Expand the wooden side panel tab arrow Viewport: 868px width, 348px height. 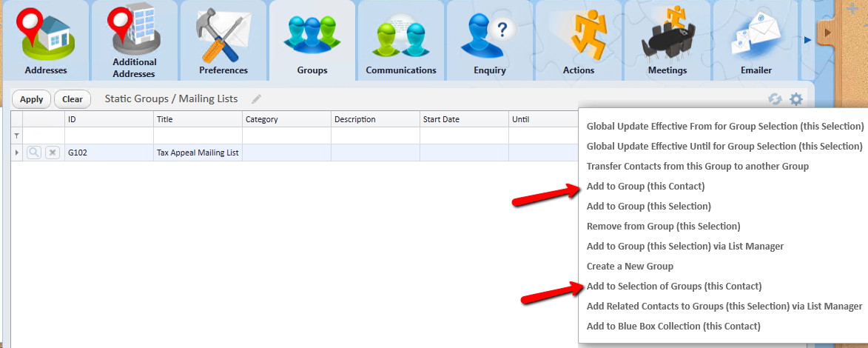click(x=829, y=33)
